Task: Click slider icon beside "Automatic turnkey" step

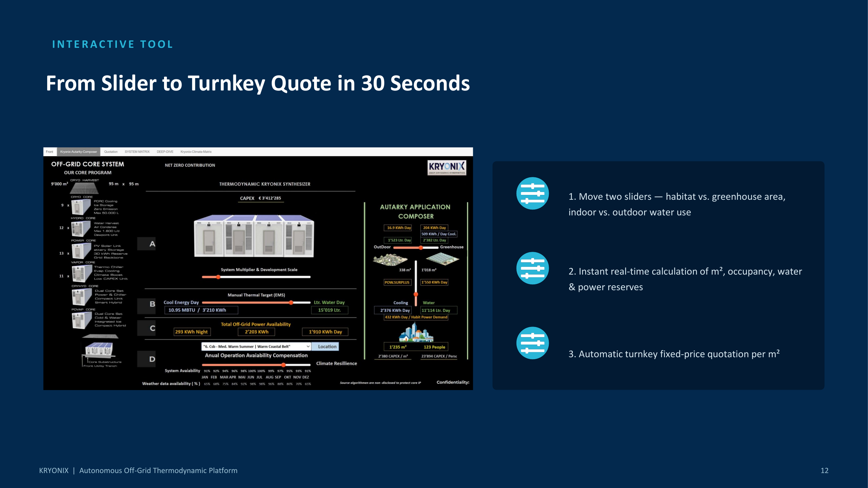Action: [532, 343]
